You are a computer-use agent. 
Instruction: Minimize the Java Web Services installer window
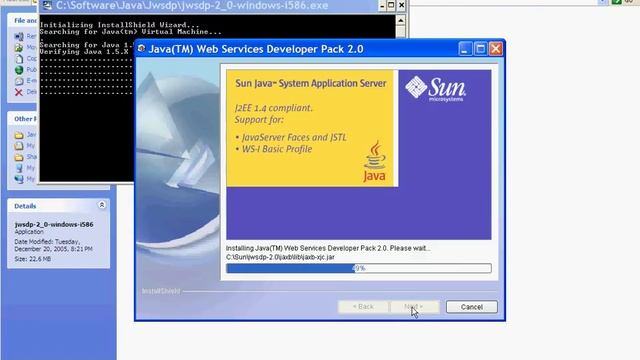464,49
